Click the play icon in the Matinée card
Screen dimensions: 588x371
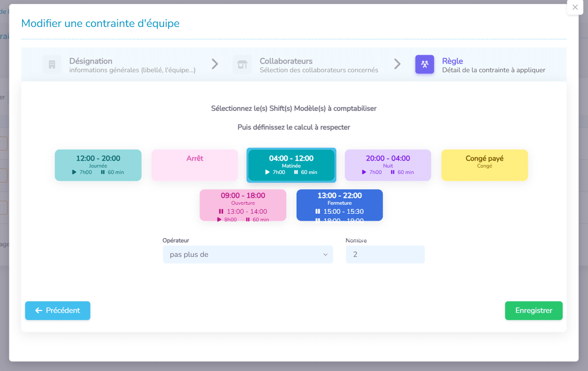(267, 172)
